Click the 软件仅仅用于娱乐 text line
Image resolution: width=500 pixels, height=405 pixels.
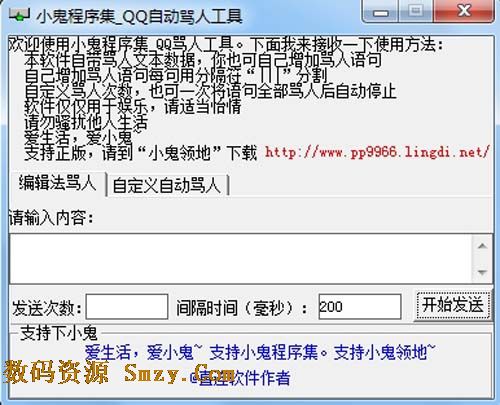[x=133, y=107]
